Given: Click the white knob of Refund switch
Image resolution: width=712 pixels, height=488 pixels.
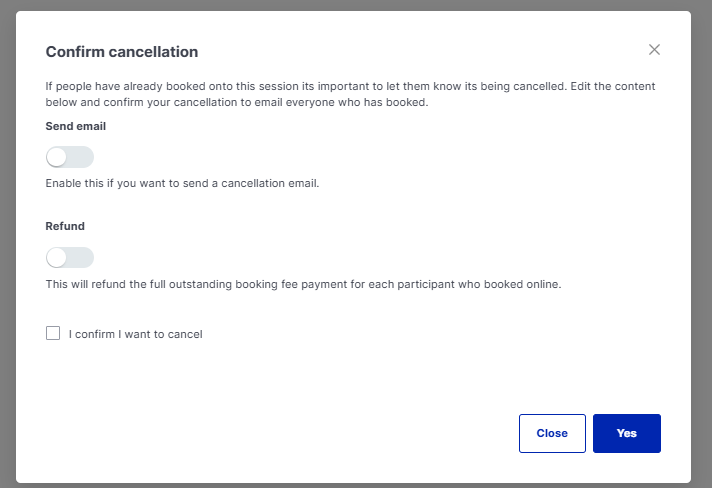Looking at the screenshot, I should (57, 258).
